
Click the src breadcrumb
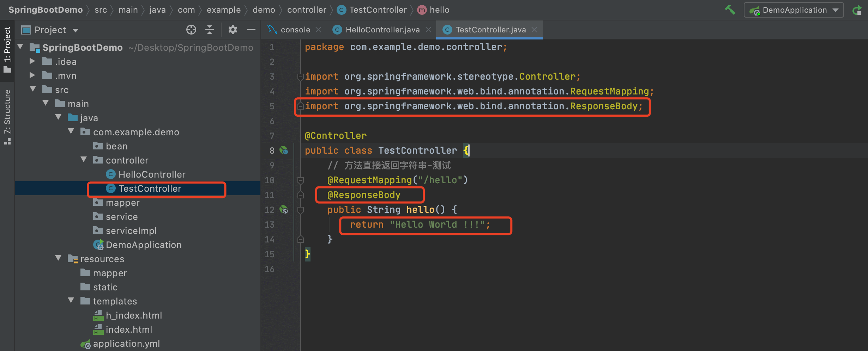point(101,10)
